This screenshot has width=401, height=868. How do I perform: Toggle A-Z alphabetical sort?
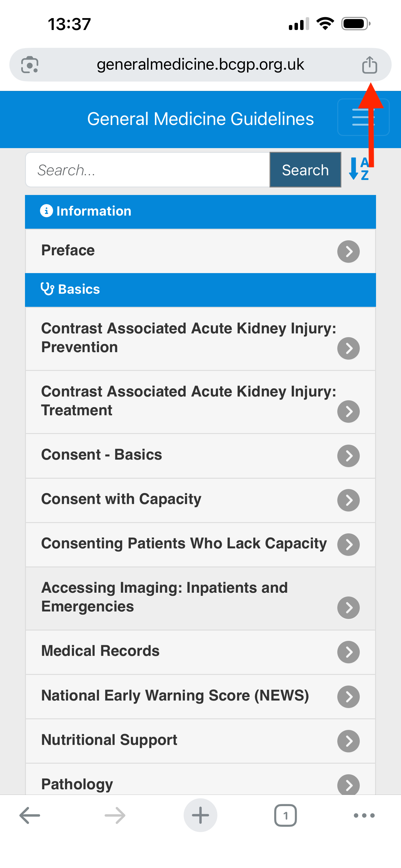[x=359, y=169]
